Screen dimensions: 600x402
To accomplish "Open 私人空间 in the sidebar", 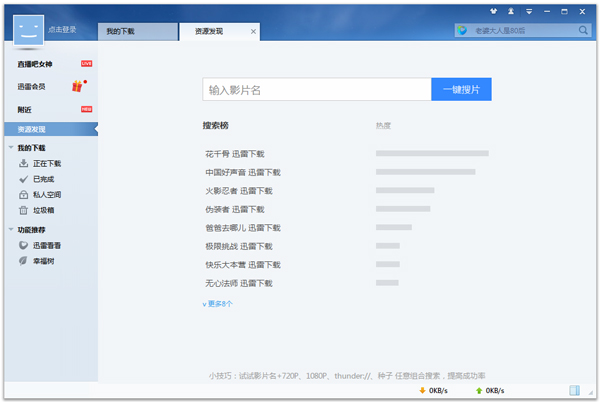I will tap(46, 195).
